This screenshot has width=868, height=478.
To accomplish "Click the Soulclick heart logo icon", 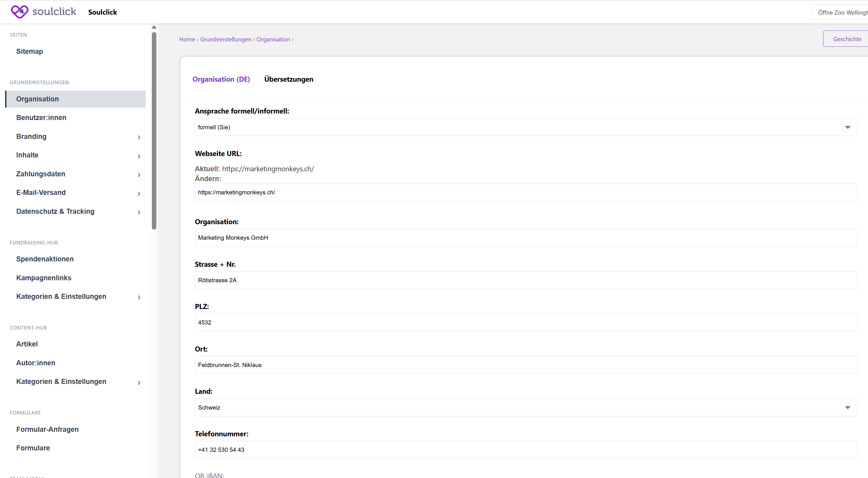I will (19, 12).
